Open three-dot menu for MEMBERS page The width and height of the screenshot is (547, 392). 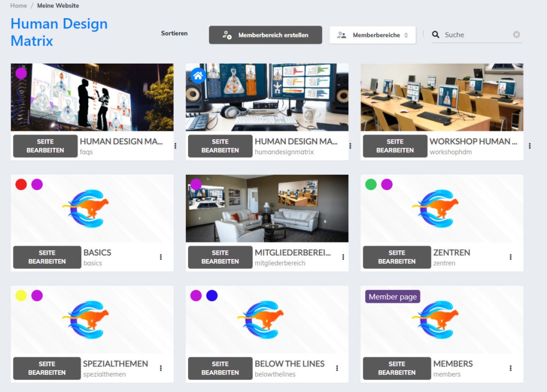click(511, 368)
